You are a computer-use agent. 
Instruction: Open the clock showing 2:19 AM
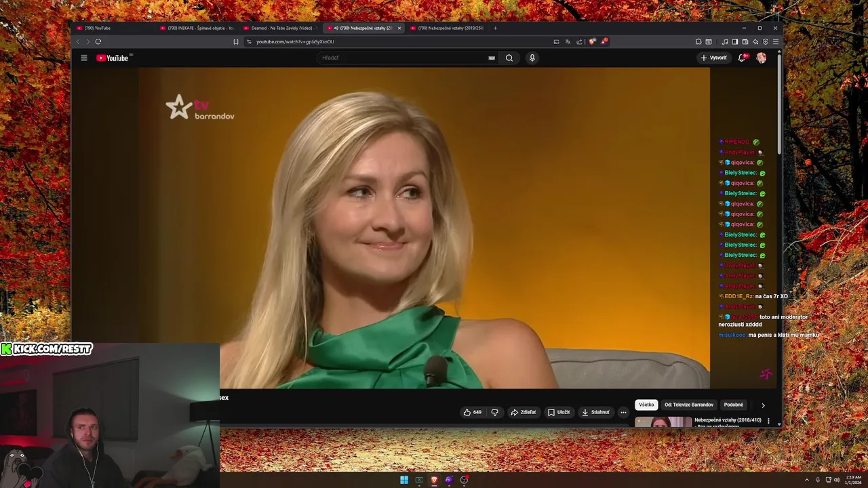coord(854,480)
